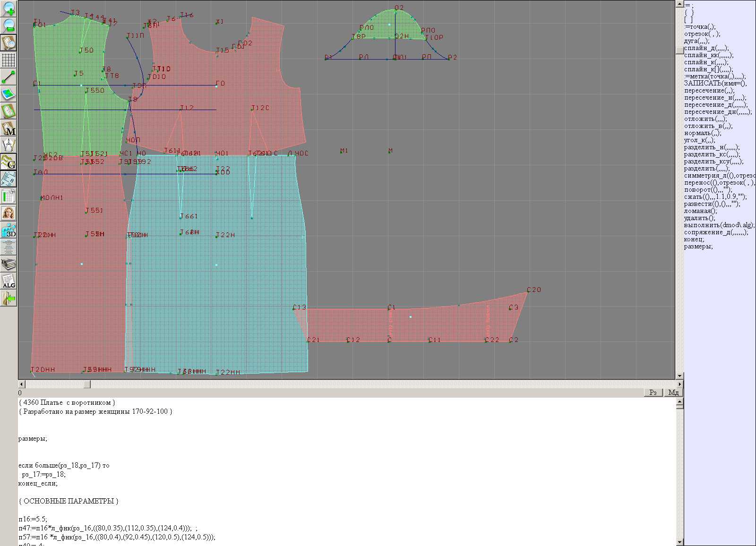Click the exit door arrow icon

pyautogui.click(x=9, y=298)
